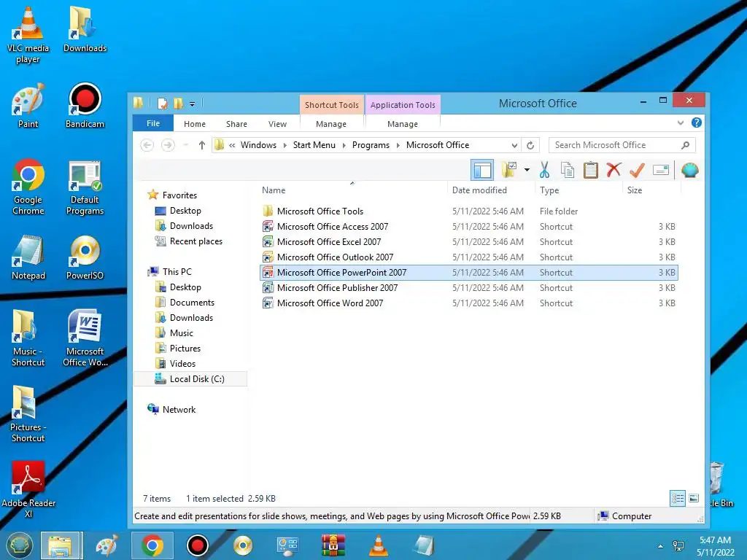Click the Cut scissors toolbar icon

coord(544,170)
